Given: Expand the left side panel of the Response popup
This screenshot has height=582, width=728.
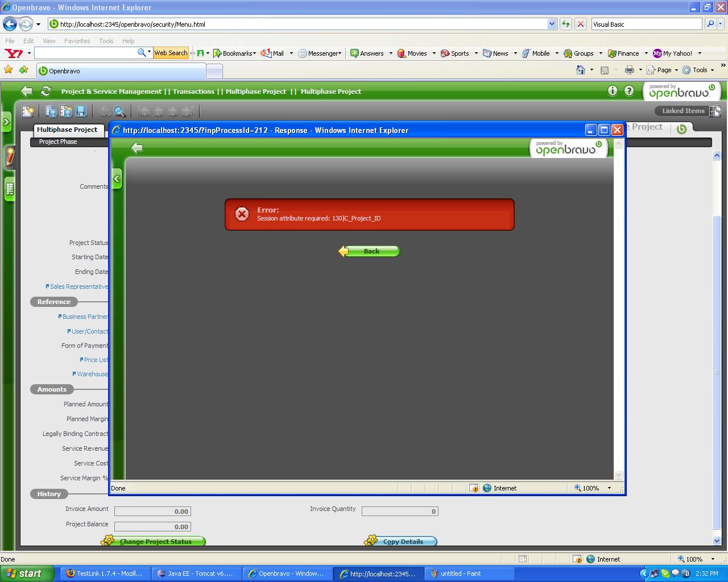Looking at the screenshot, I should pyautogui.click(x=117, y=179).
